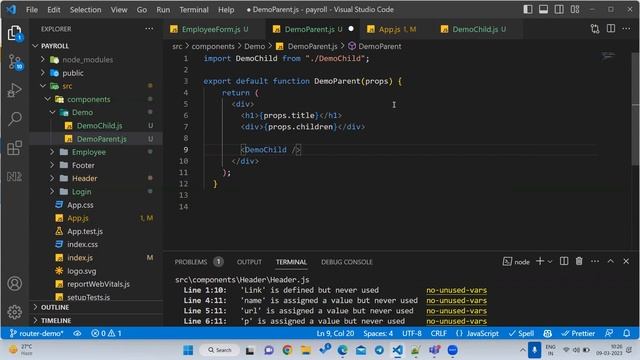Open the Accounts icon in activity bar

15,283
